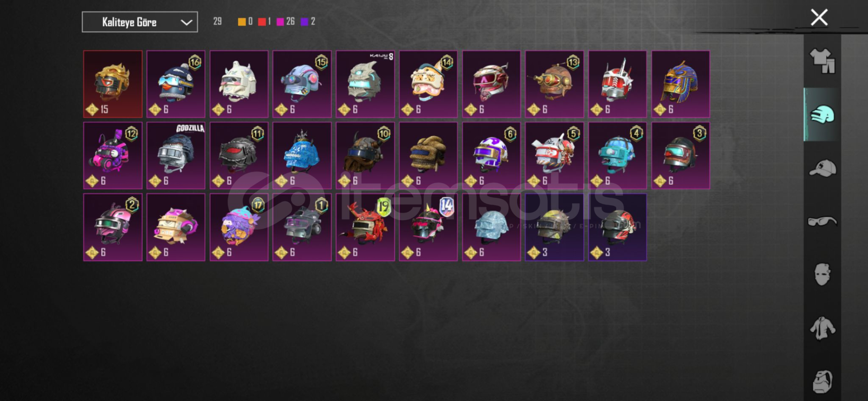868x401 pixels.
Task: Filter by the orange quality swatch
Action: tap(242, 22)
